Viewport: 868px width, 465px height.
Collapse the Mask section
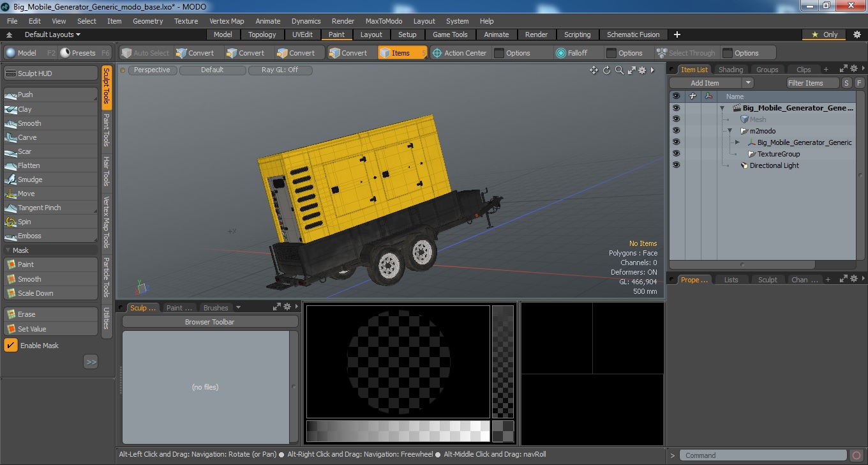point(8,250)
